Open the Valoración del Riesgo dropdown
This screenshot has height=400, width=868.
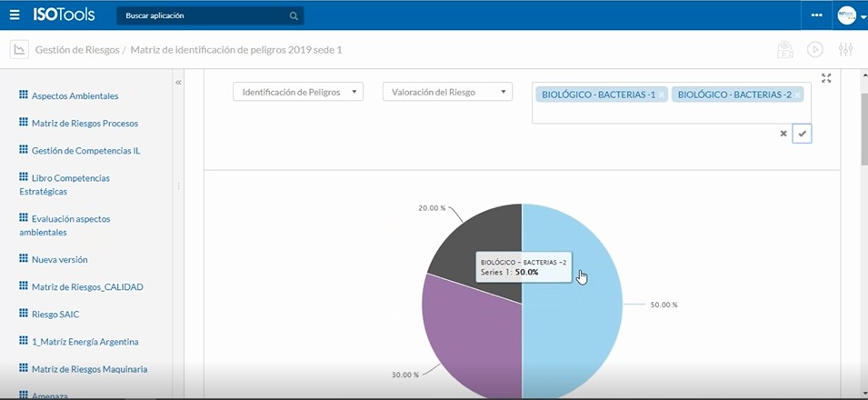click(x=447, y=92)
